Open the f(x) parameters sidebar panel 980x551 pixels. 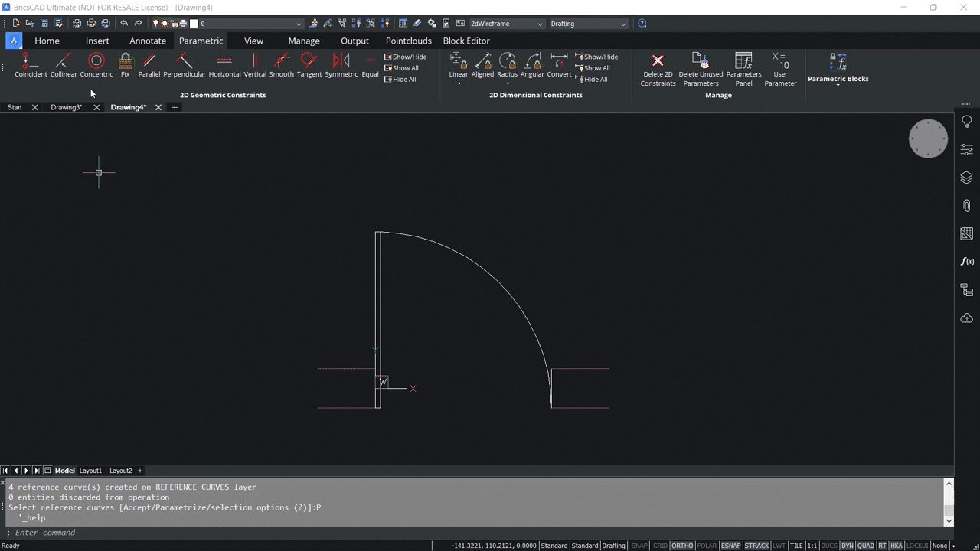point(966,262)
